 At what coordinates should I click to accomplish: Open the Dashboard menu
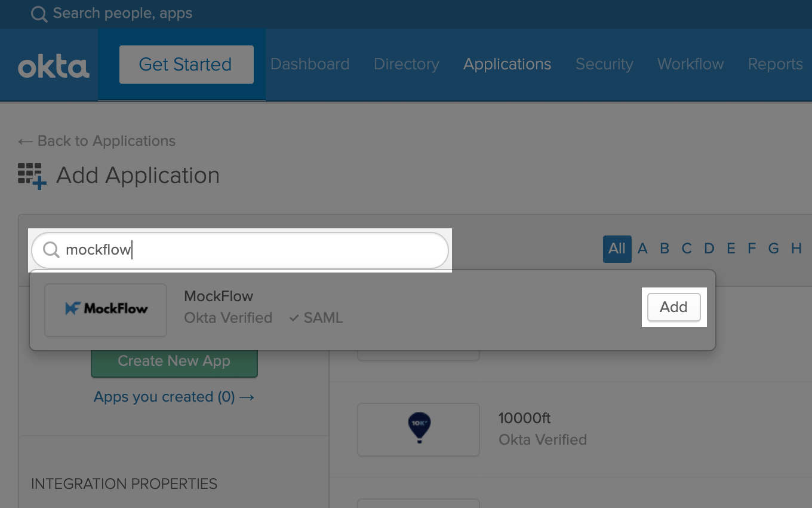[310, 65]
